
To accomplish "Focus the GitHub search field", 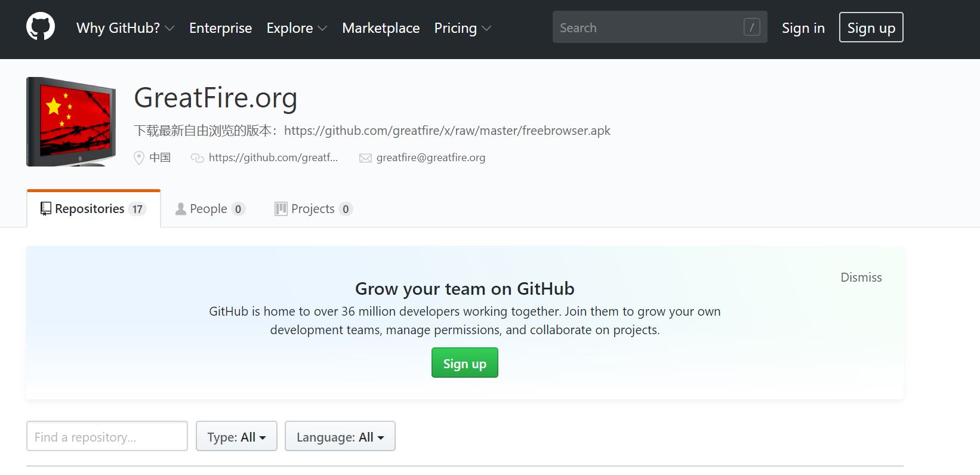I will coord(660,27).
